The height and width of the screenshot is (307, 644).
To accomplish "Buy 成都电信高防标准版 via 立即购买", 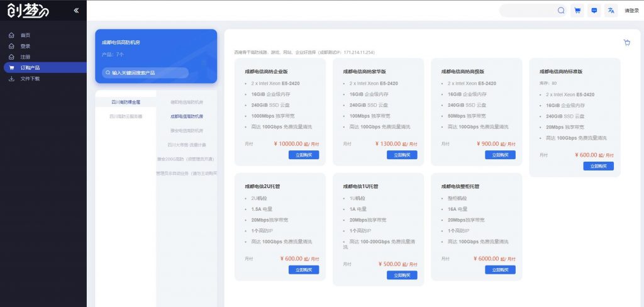I will tap(599, 166).
